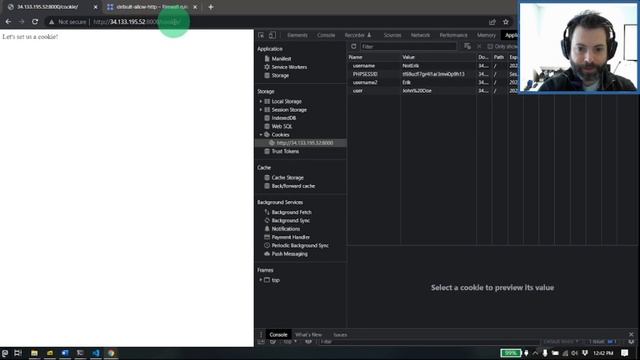Open Push Messaging in sidebar

click(289, 254)
